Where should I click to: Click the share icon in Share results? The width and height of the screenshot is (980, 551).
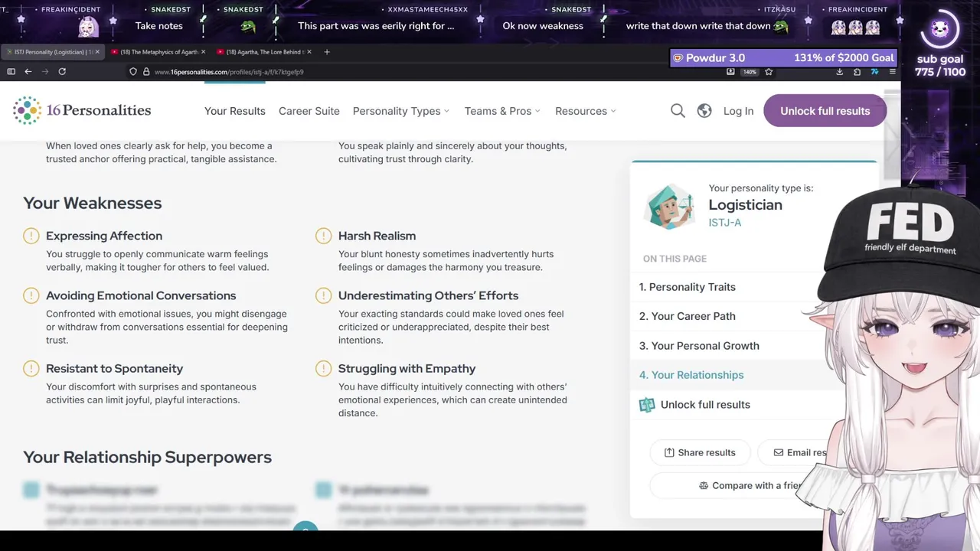coord(669,452)
